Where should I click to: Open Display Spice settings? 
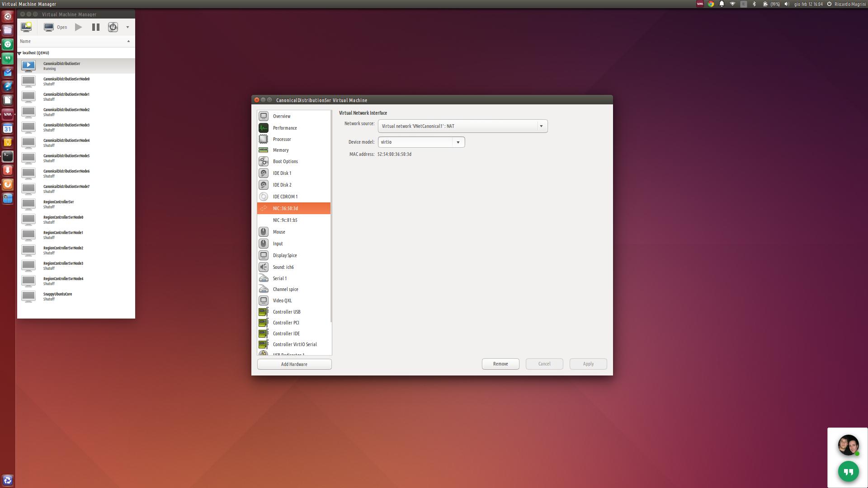[294, 255]
